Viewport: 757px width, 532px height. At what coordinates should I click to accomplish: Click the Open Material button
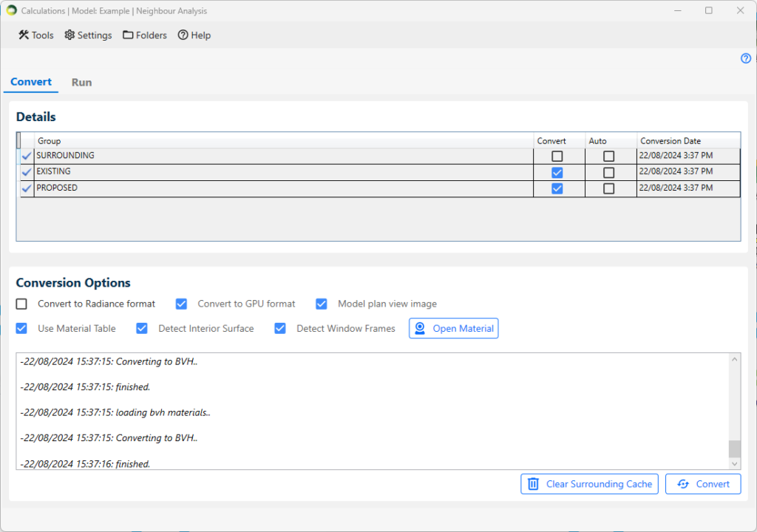[x=454, y=328]
